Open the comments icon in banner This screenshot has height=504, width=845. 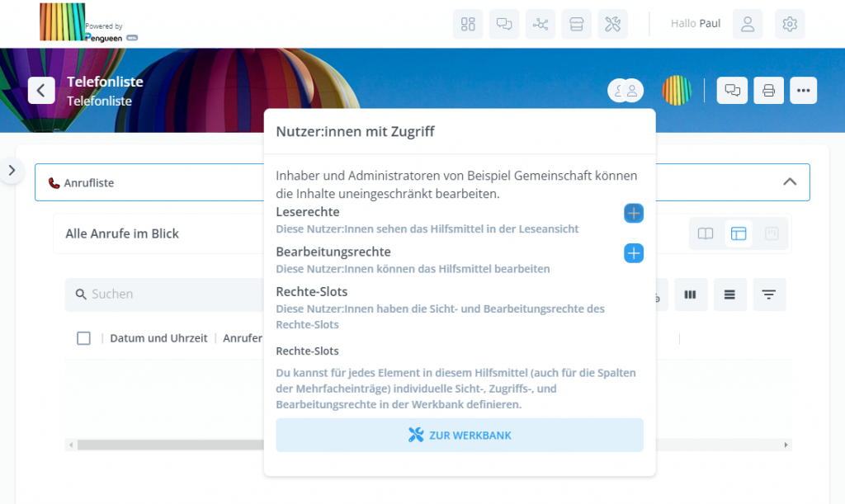[732, 90]
